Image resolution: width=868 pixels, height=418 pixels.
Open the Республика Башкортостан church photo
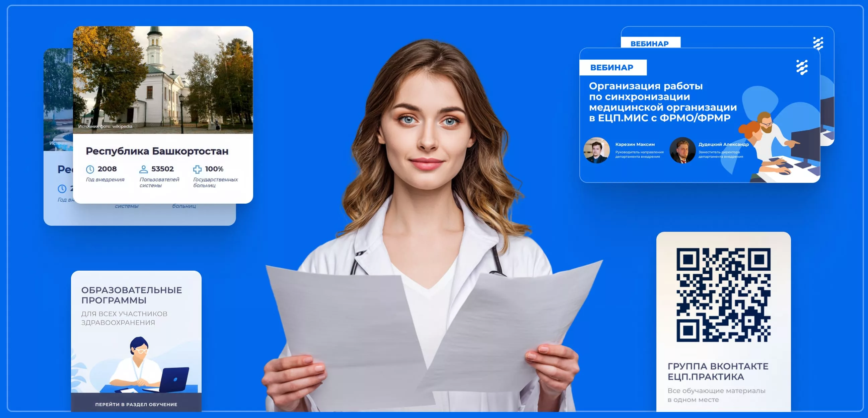[163, 80]
